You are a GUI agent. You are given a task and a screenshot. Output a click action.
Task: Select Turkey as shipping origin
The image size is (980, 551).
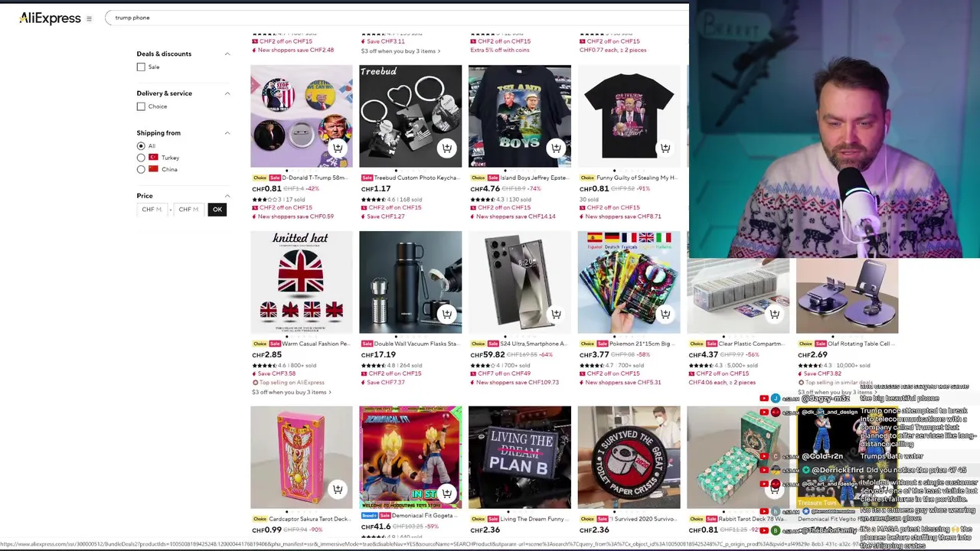pos(141,158)
